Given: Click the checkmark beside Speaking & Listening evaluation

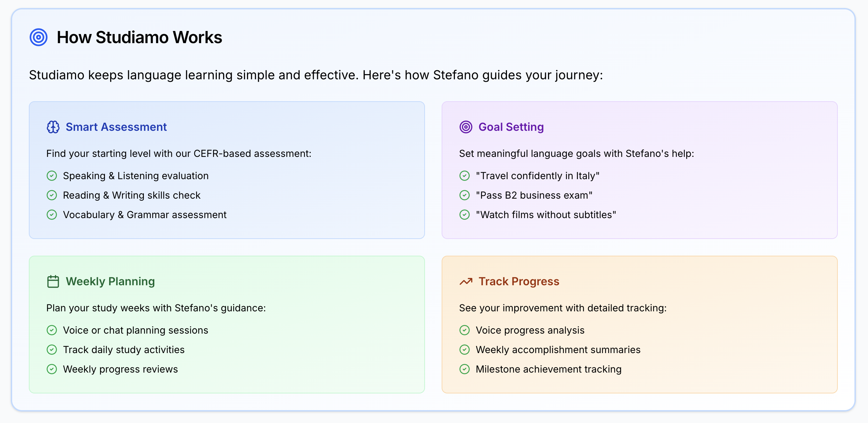Looking at the screenshot, I should [52, 176].
